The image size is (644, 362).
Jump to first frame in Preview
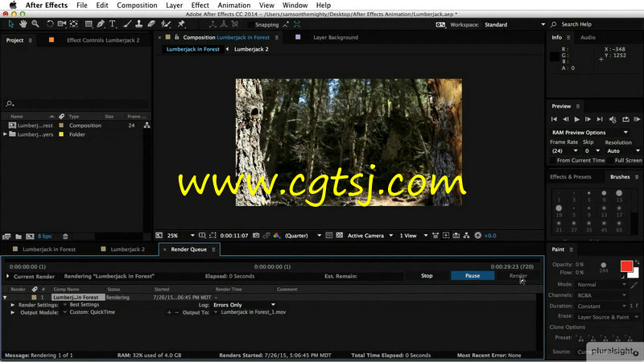coord(554,119)
